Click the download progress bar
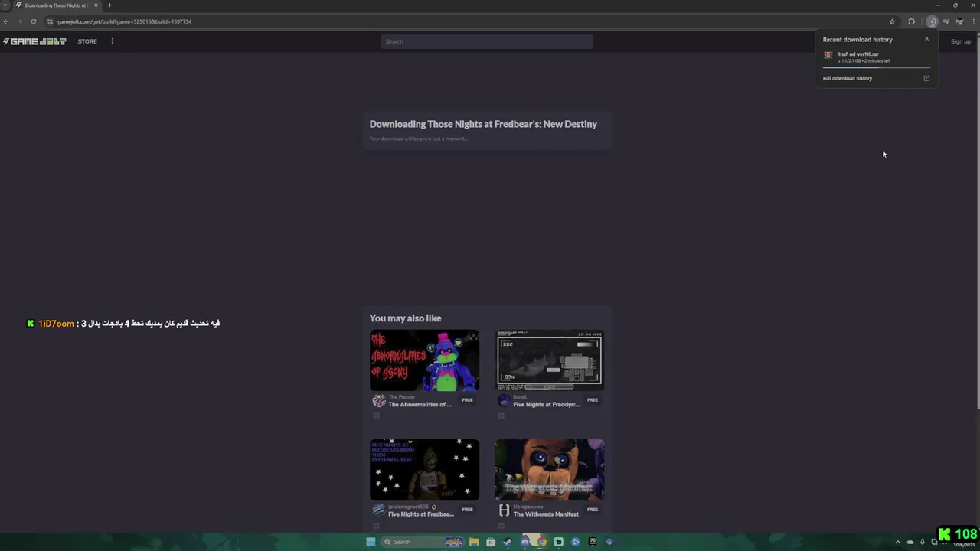This screenshot has height=551, width=980. tap(877, 67)
